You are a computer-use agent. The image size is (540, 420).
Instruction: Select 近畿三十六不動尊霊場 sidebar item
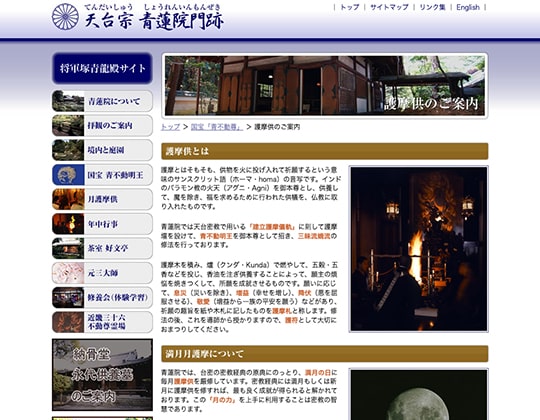[x=102, y=322]
